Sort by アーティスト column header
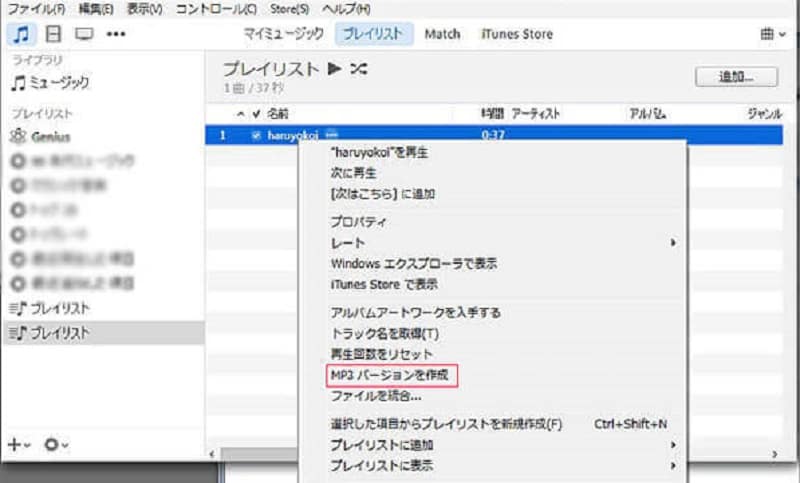 (536, 114)
